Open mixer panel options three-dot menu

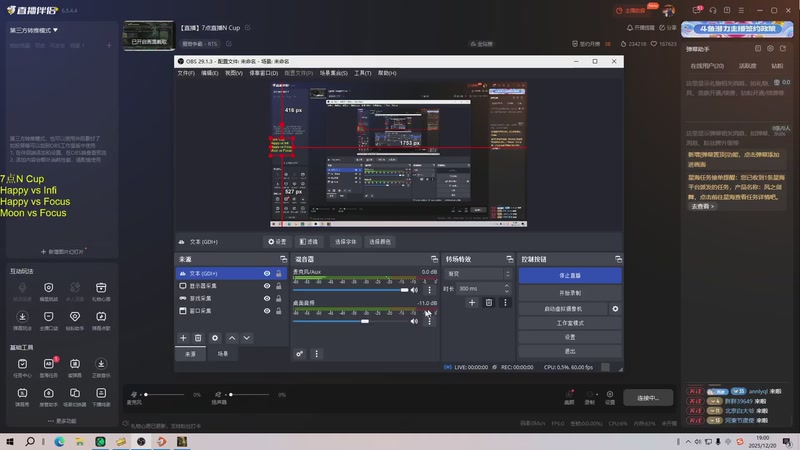316,354
